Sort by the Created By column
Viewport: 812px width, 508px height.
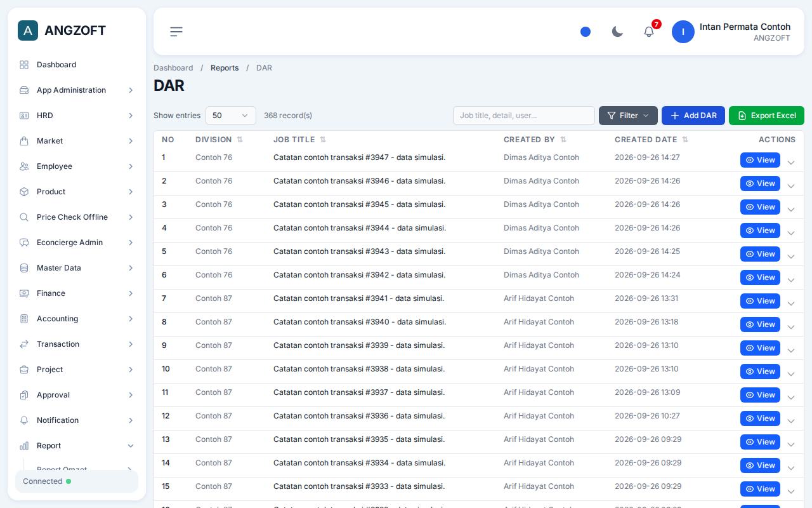(535, 140)
